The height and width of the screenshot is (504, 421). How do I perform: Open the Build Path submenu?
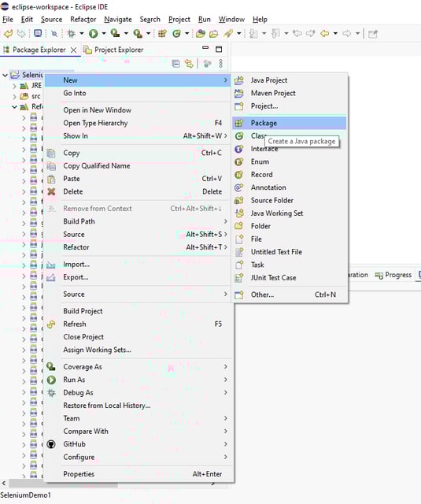pyautogui.click(x=138, y=221)
